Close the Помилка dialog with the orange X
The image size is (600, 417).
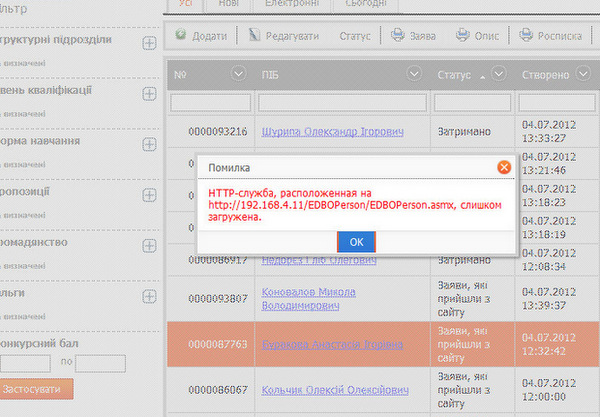(504, 166)
